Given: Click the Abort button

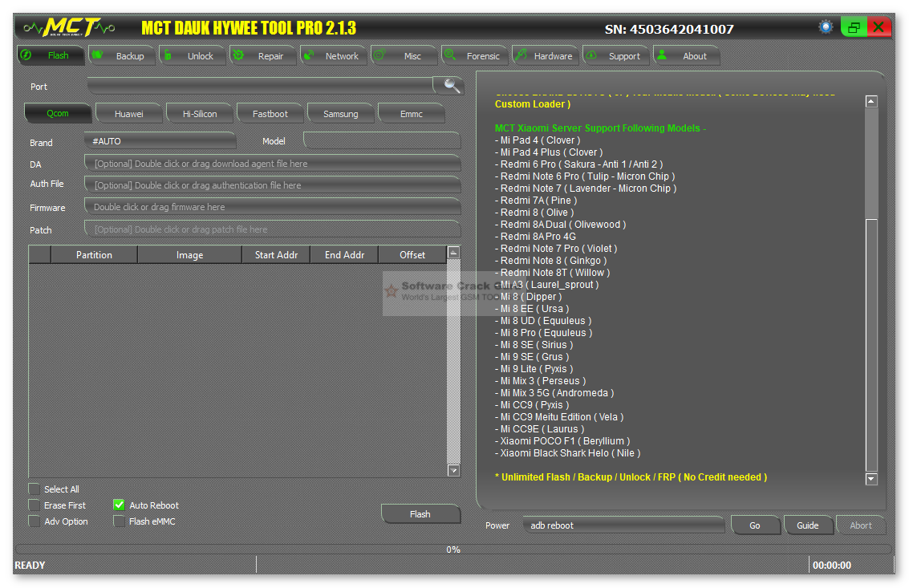Looking at the screenshot, I should pyautogui.click(x=861, y=525).
